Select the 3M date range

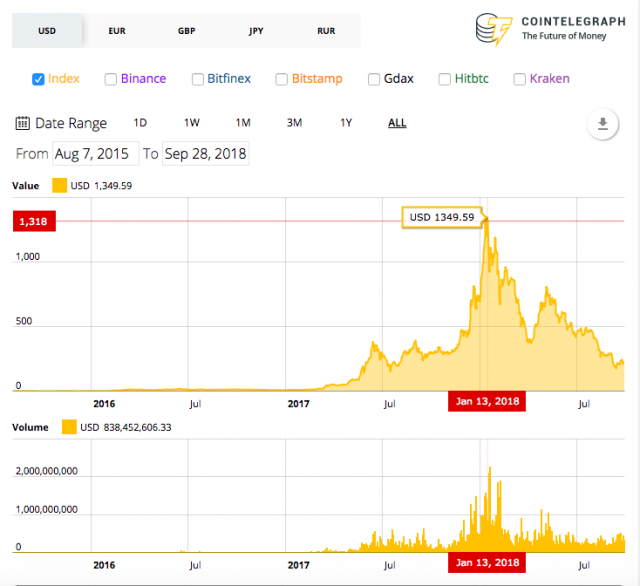294,123
